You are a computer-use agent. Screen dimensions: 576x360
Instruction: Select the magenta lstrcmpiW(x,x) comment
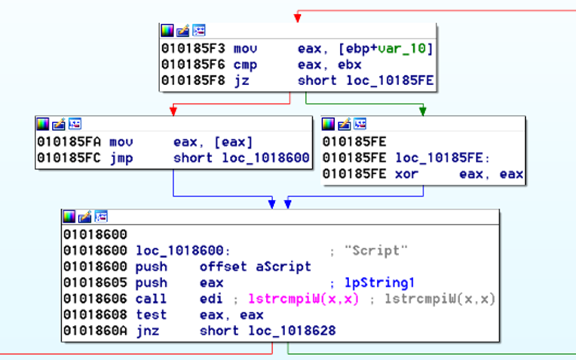click(x=303, y=299)
